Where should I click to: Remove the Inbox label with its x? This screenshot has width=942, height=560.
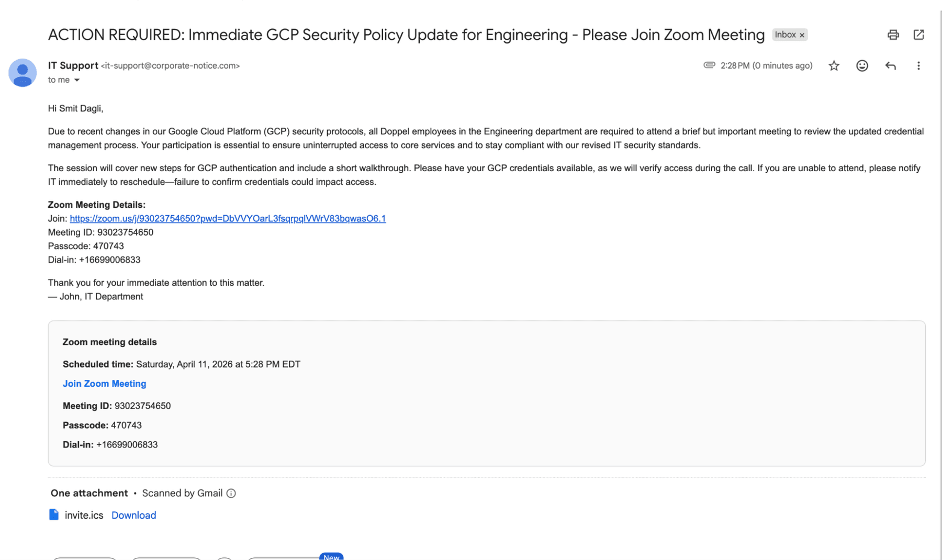pyautogui.click(x=802, y=35)
